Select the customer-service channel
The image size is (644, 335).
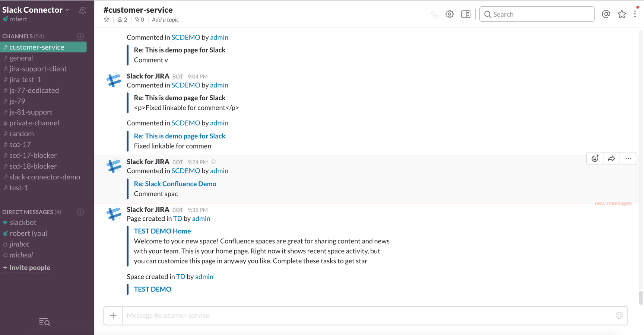click(x=43, y=47)
